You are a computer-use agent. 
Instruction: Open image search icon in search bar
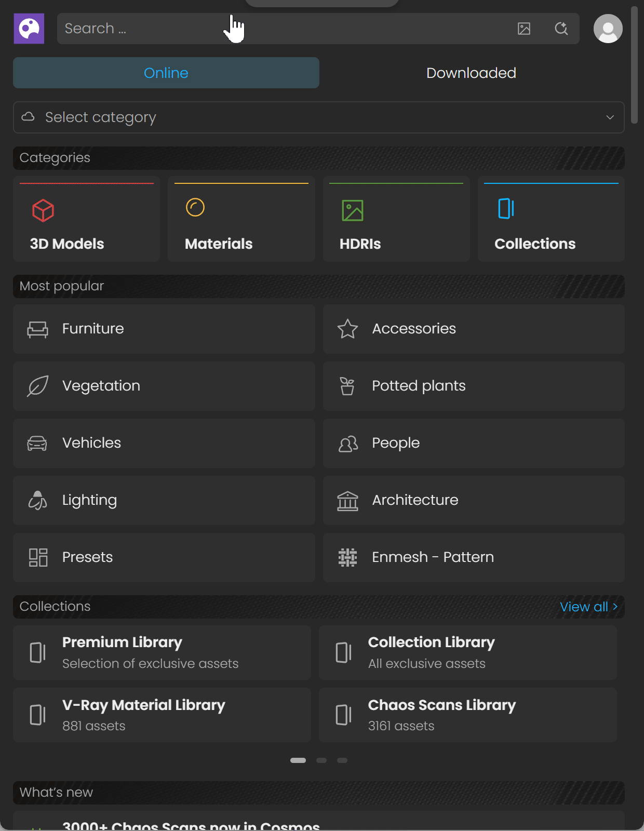coord(524,29)
